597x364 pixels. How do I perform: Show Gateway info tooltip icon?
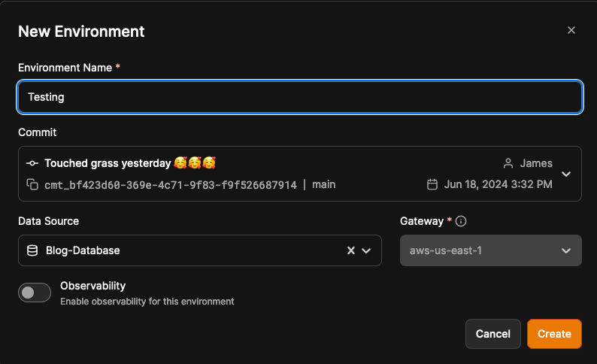pos(462,221)
